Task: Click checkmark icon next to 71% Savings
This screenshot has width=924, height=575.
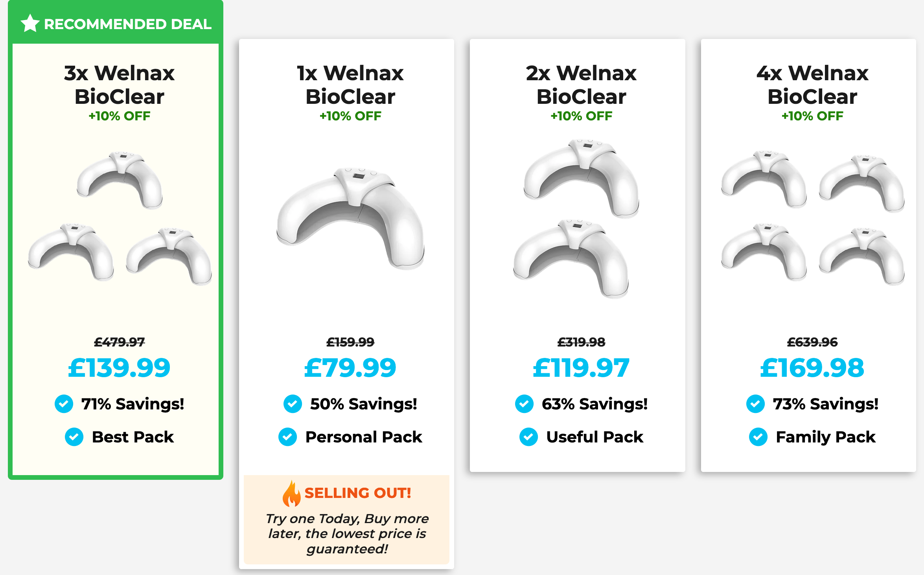Action: pos(64,404)
